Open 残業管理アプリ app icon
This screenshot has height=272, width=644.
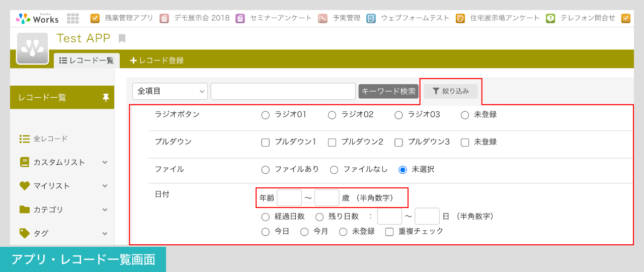tap(95, 18)
